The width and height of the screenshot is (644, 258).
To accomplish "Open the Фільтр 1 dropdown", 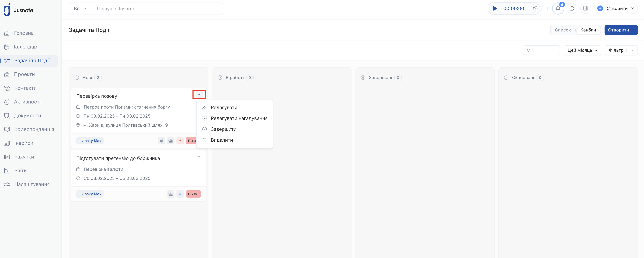I will pos(621,50).
